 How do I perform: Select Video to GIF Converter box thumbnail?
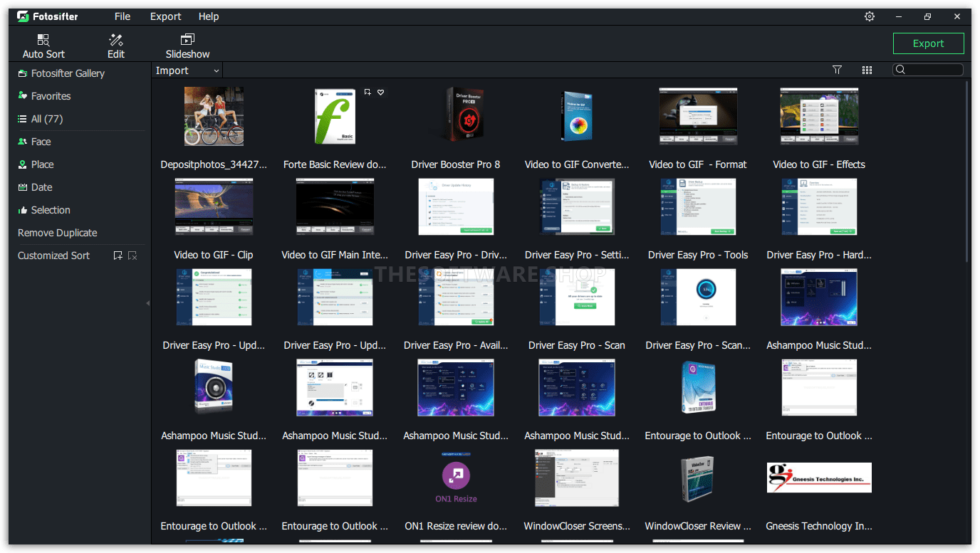pos(577,116)
